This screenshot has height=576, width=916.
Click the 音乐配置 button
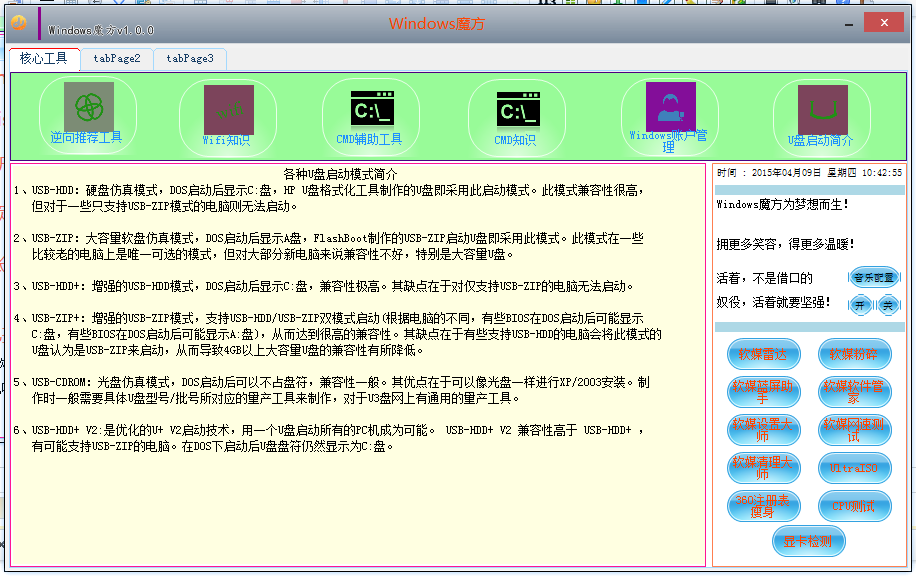[x=873, y=277]
